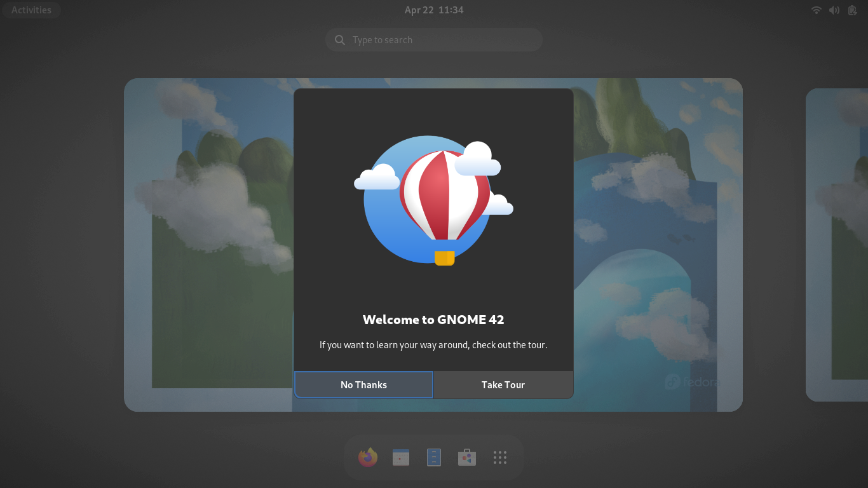Viewport: 868px width, 488px height.
Task: Click the Wi-Fi status icon in the top bar
Action: coord(817,10)
